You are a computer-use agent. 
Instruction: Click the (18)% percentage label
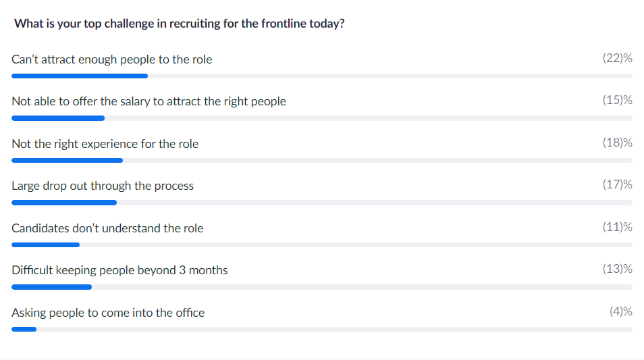617,143
